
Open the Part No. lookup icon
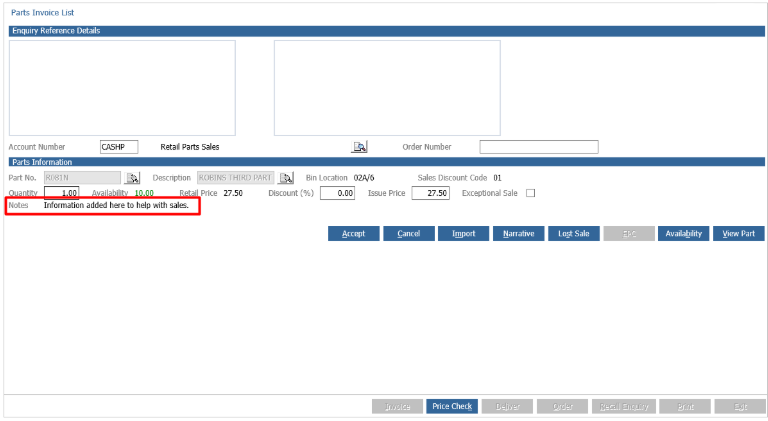tap(132, 178)
